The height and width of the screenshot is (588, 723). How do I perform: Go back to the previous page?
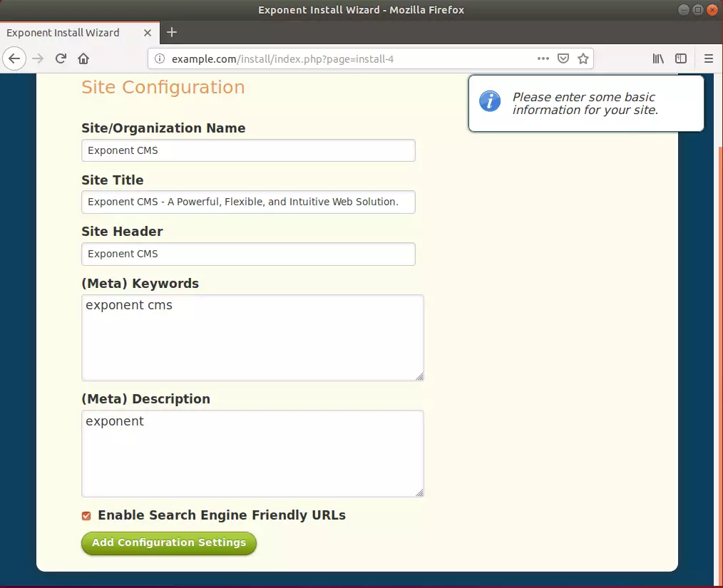[14, 58]
